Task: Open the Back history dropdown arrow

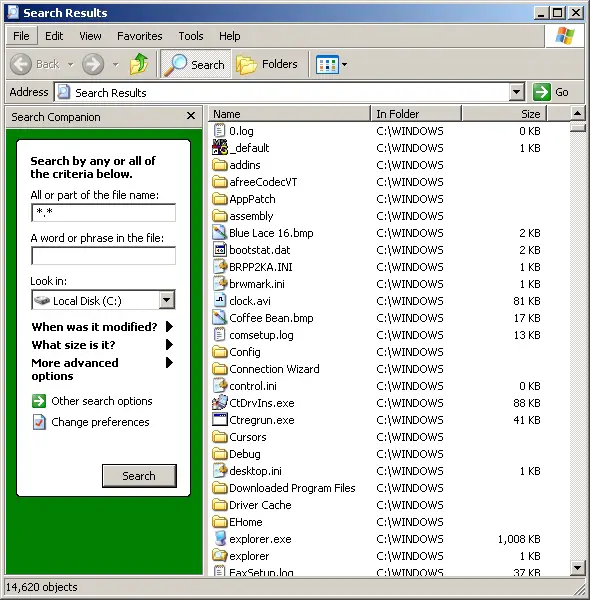Action: pos(71,64)
